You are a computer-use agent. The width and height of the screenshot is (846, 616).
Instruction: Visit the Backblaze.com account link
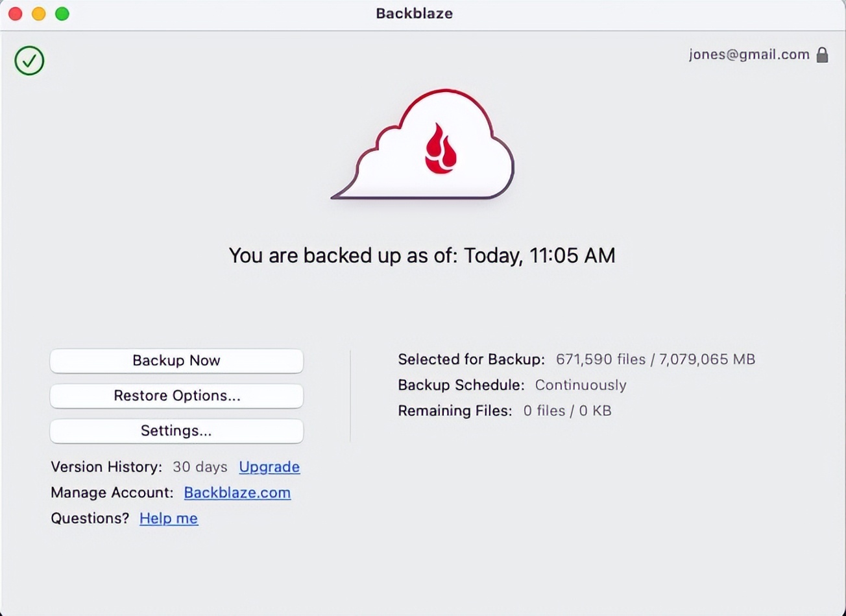(237, 493)
